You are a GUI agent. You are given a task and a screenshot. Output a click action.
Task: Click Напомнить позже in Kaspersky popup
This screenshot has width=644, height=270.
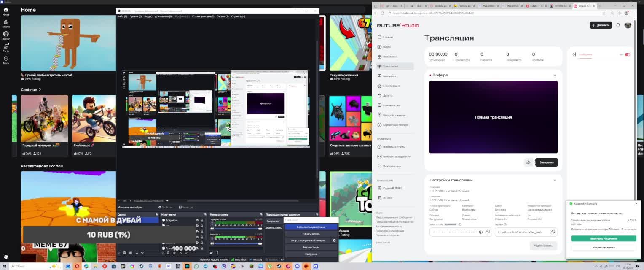pyautogui.click(x=604, y=248)
